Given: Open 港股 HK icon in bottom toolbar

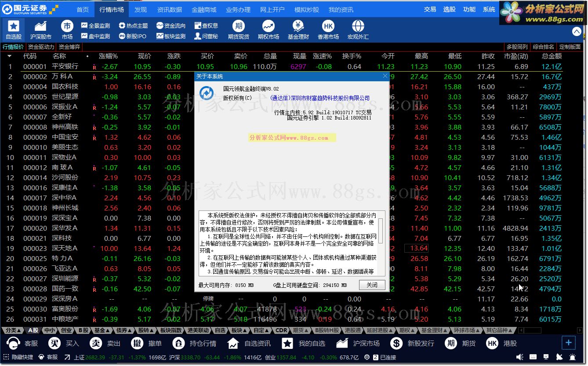Looking at the screenshot, I should coord(492,343).
